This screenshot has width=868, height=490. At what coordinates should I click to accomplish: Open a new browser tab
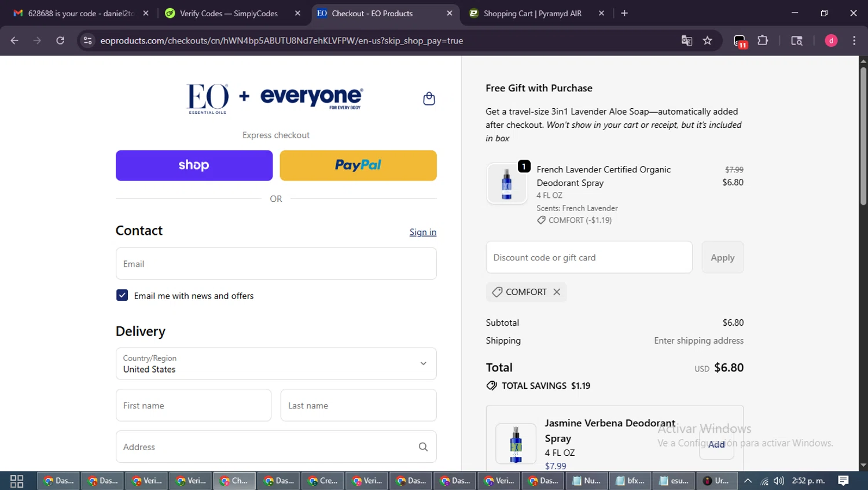(x=624, y=13)
